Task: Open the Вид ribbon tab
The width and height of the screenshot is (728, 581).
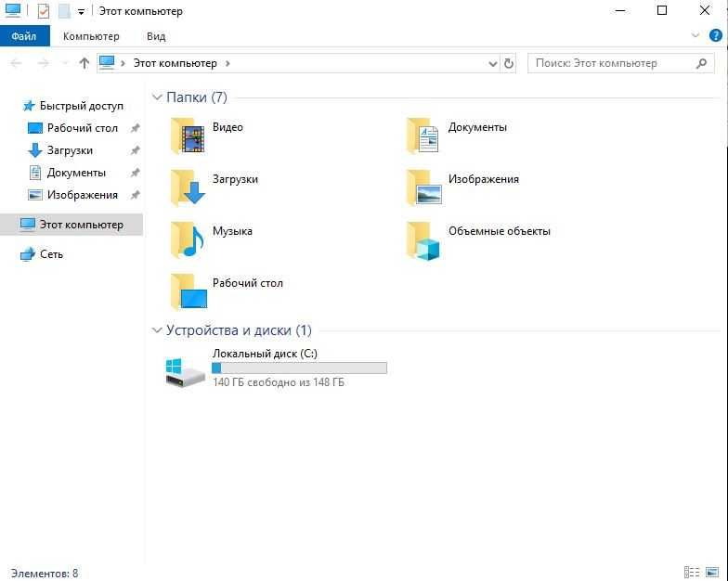Action: tap(156, 36)
